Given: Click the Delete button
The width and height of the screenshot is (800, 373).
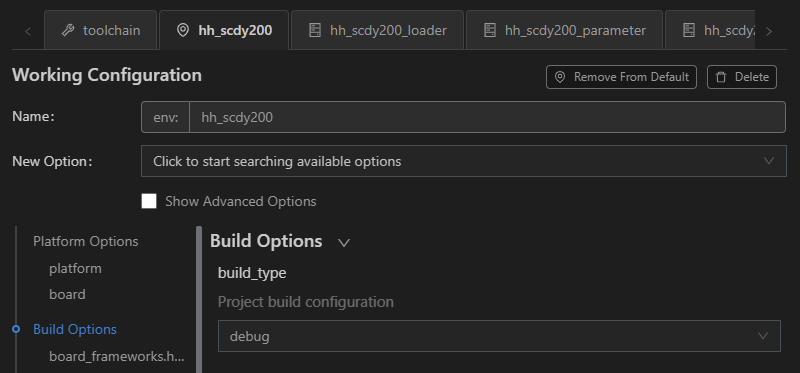Looking at the screenshot, I should tap(742, 77).
